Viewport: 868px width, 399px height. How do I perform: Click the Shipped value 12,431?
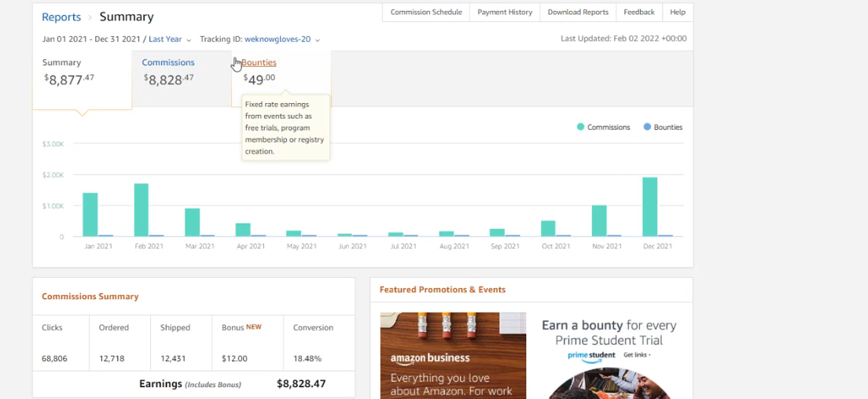173,359
